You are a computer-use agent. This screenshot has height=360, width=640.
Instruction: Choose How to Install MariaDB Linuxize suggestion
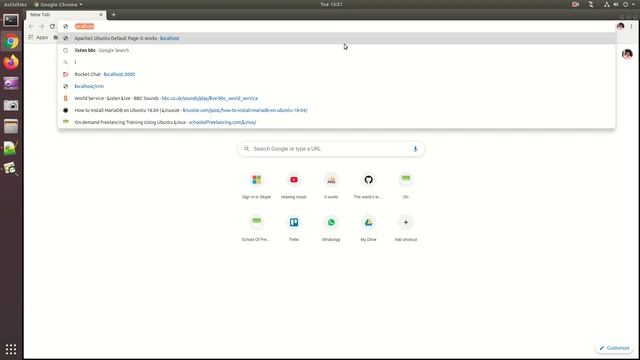point(337,110)
